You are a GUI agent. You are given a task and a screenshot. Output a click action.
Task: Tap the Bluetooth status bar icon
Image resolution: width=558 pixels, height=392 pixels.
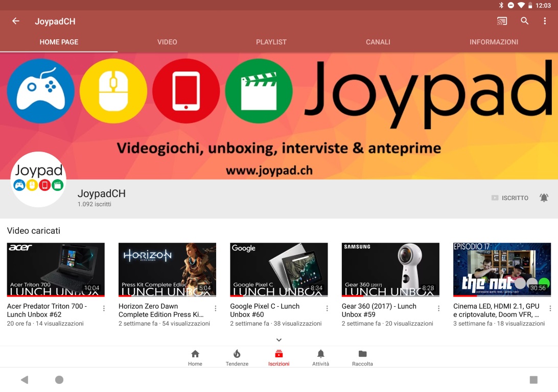tap(501, 5)
